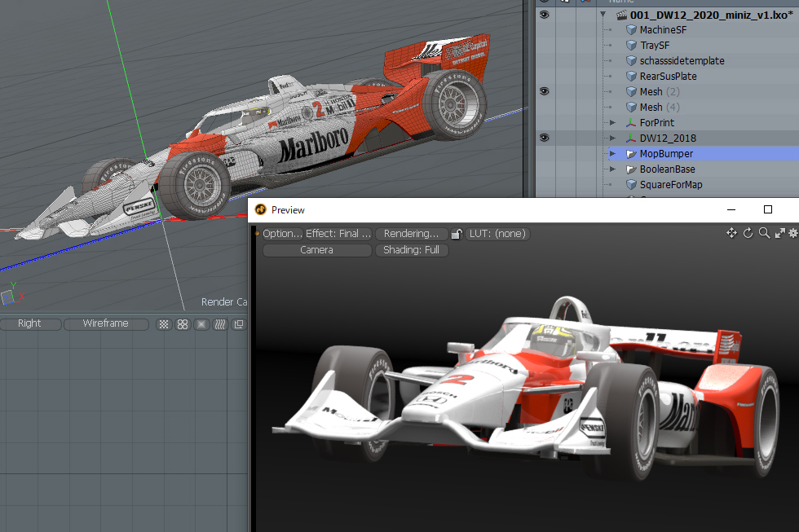
Task: Click the group folder icon of MopBumper
Action: 631,154
